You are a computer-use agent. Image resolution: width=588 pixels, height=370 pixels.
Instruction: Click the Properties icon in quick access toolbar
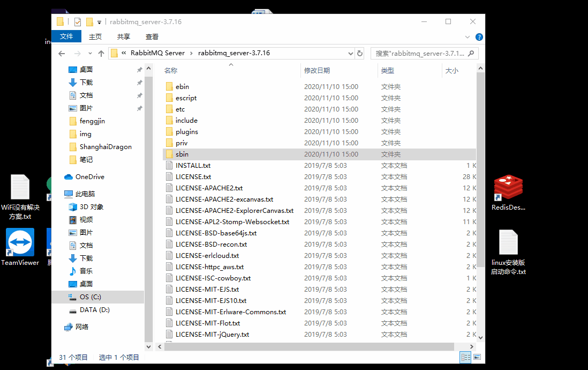[x=78, y=22]
